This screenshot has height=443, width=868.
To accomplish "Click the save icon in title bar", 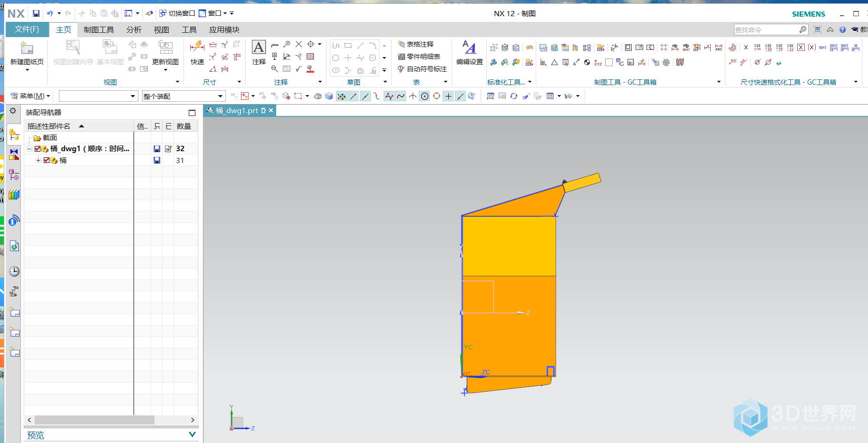I will pyautogui.click(x=36, y=13).
